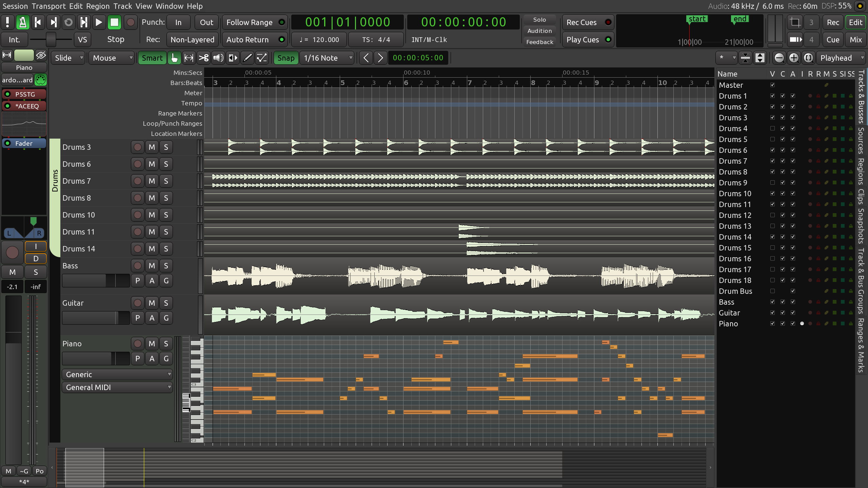
Task: Mute the Drums 7 track
Action: tap(152, 181)
